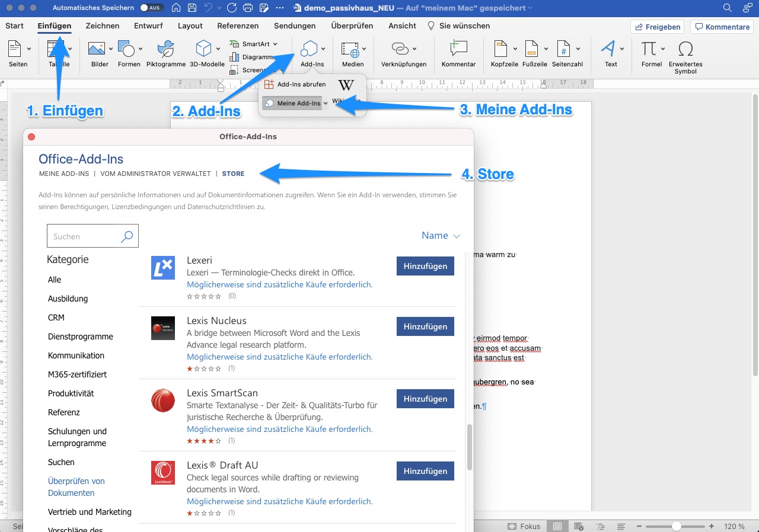Select the Produktivität category
The width and height of the screenshot is (759, 532).
point(71,393)
